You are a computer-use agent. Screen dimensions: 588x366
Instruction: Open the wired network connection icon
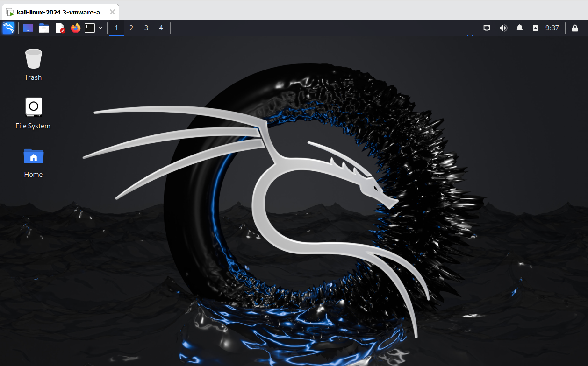(487, 28)
